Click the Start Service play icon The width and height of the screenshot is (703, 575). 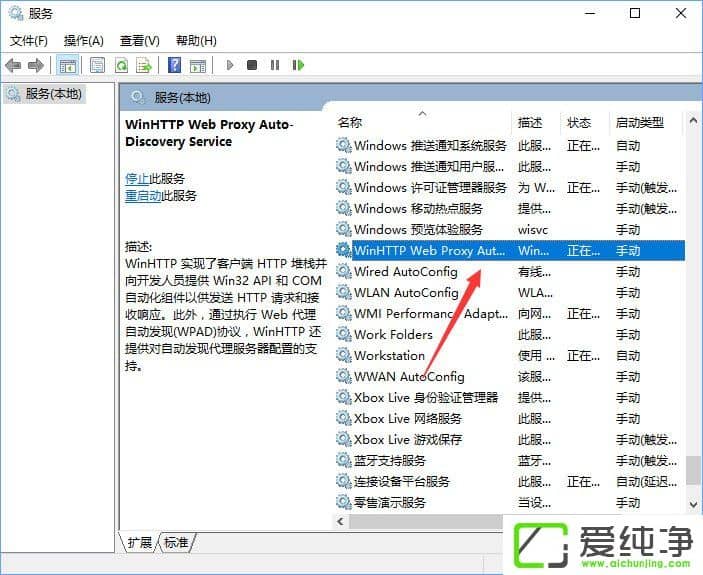pyautogui.click(x=230, y=65)
